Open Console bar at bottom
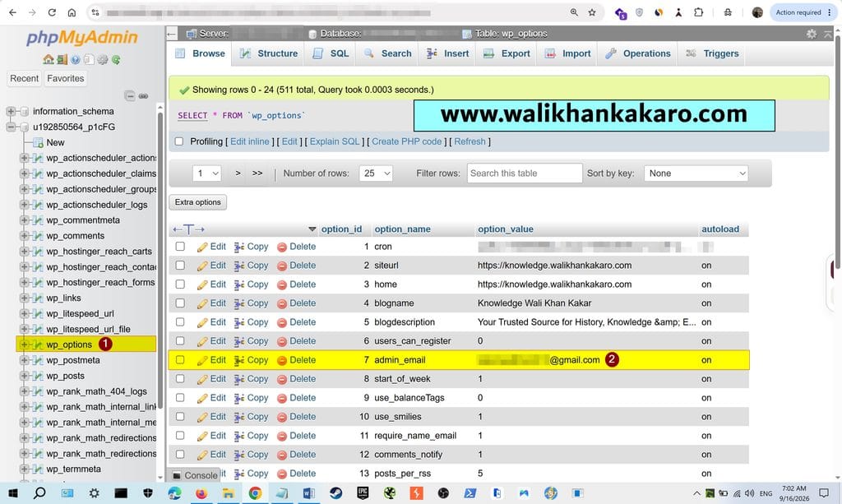This screenshot has height=504, width=842. 196,475
